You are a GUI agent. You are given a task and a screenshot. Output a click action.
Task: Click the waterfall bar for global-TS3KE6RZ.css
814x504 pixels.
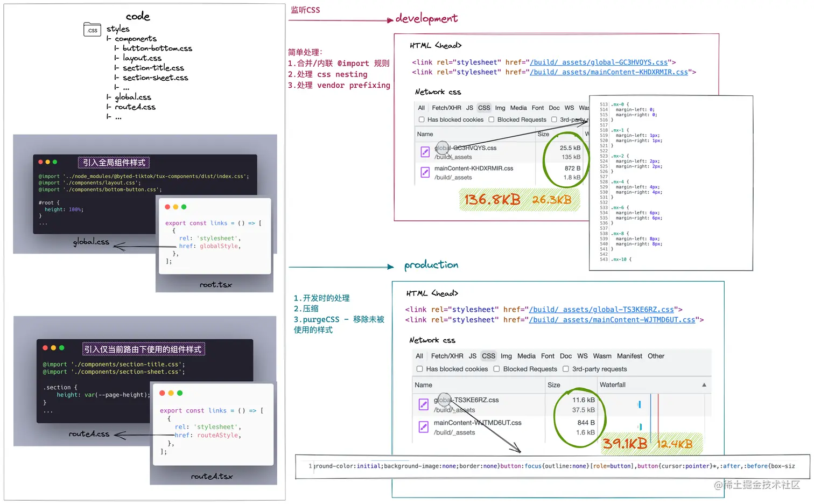click(640, 404)
